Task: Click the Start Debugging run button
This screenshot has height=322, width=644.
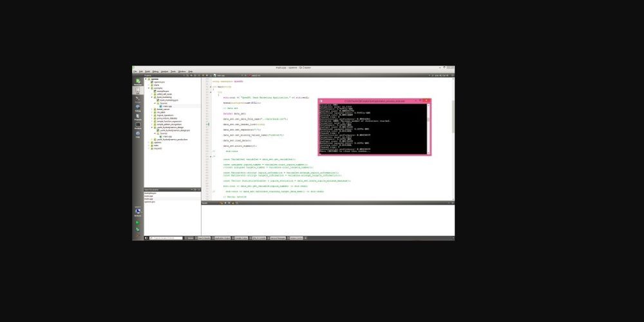Action: (x=138, y=229)
